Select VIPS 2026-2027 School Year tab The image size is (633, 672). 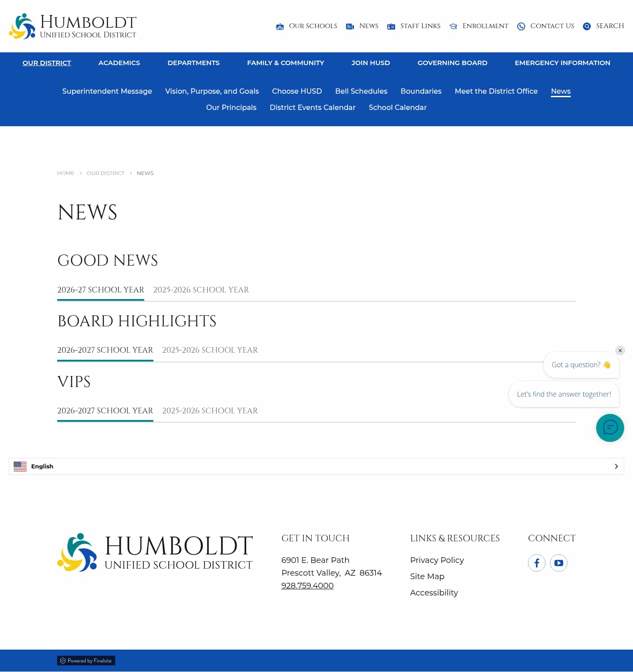tap(105, 411)
